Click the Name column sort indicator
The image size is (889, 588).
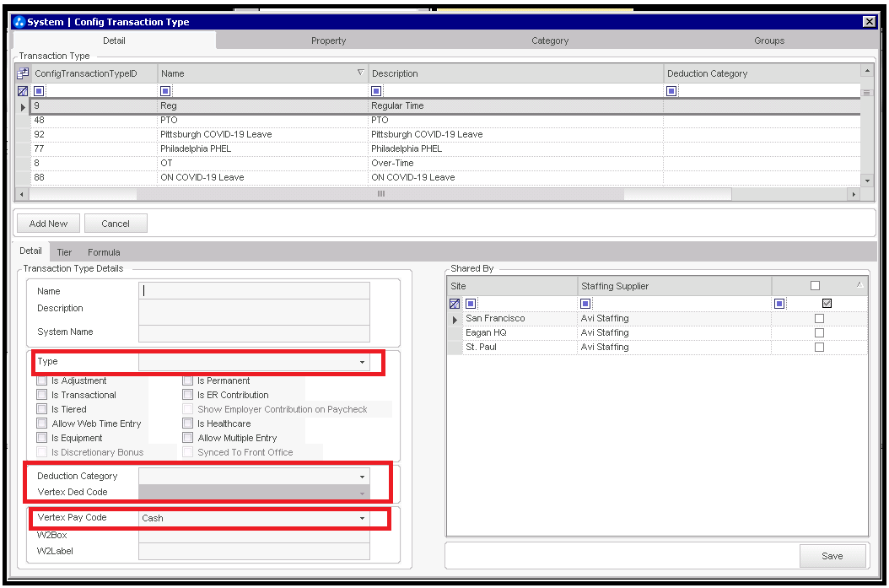pyautogui.click(x=361, y=73)
